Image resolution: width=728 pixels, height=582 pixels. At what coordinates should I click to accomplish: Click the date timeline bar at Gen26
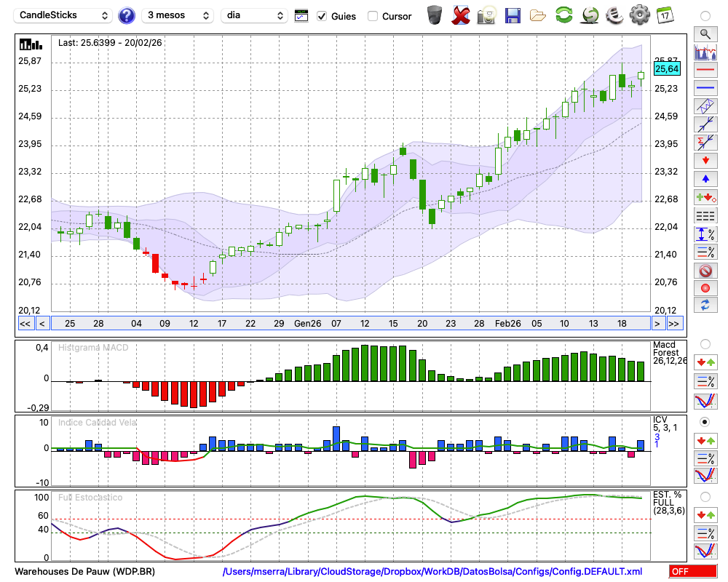[x=307, y=323]
